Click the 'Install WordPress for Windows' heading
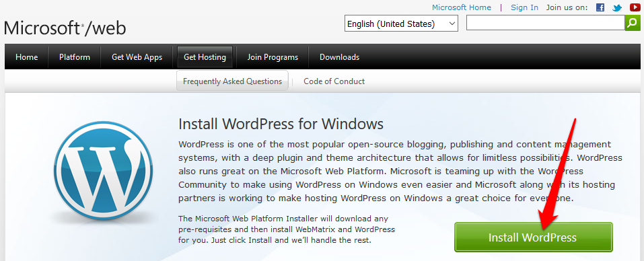Image resolution: width=644 pixels, height=261 pixels. pos(281,123)
